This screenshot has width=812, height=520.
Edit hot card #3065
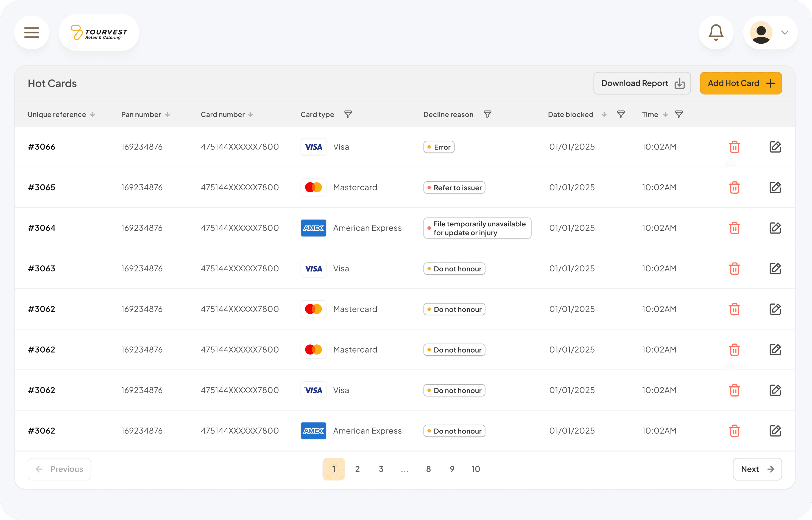(x=775, y=187)
